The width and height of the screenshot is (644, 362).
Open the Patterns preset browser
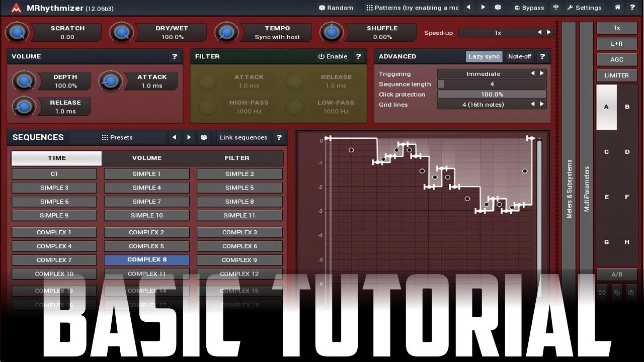coord(412,8)
